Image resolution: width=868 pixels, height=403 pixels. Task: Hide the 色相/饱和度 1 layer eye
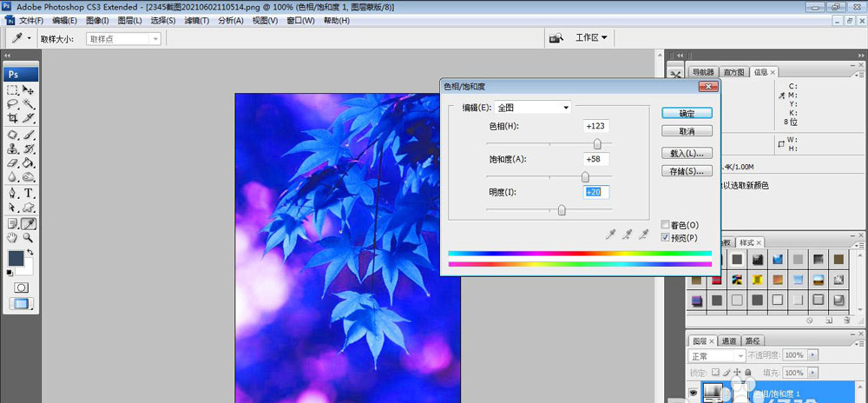click(x=693, y=392)
